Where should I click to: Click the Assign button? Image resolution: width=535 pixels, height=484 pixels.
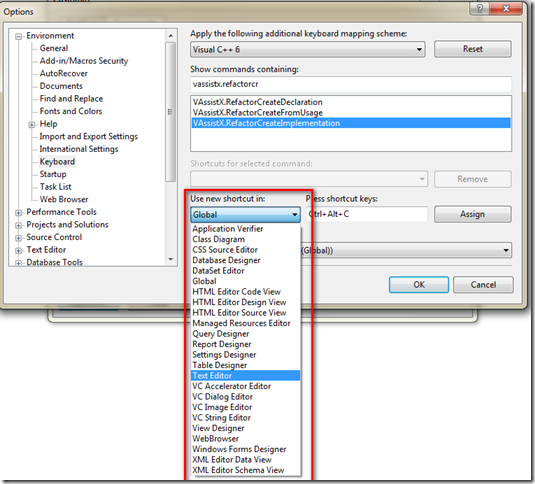[473, 214]
